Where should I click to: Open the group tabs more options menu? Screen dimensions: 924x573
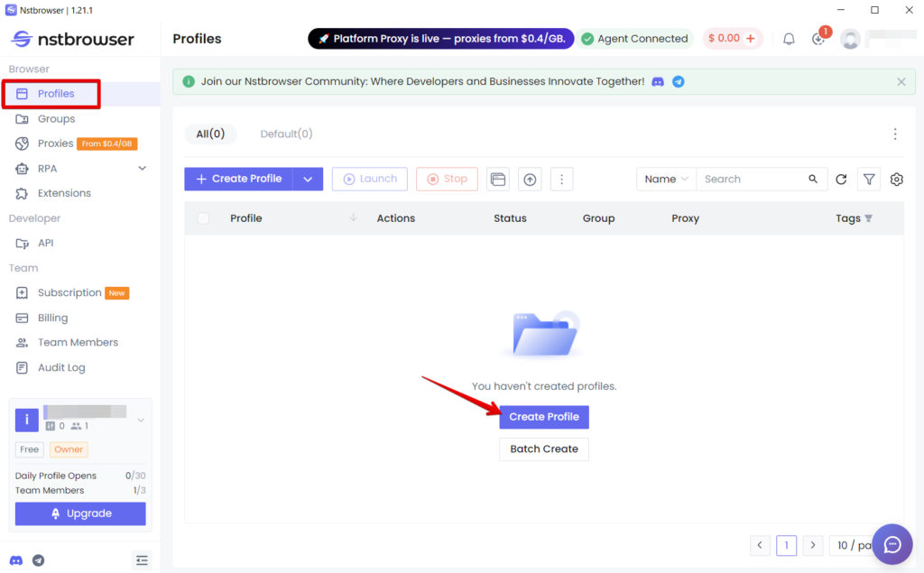[x=894, y=134]
